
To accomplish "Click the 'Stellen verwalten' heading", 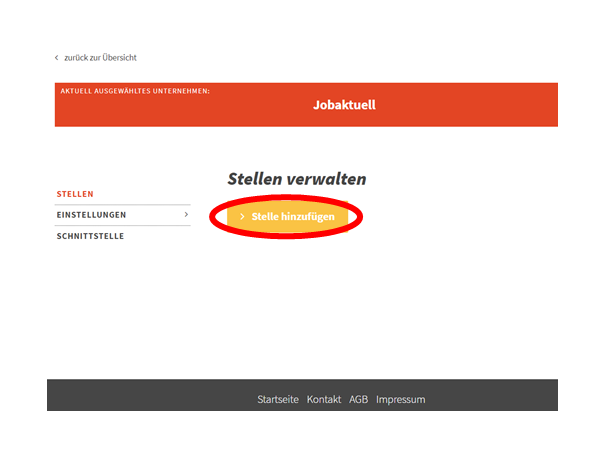I will click(x=297, y=179).
